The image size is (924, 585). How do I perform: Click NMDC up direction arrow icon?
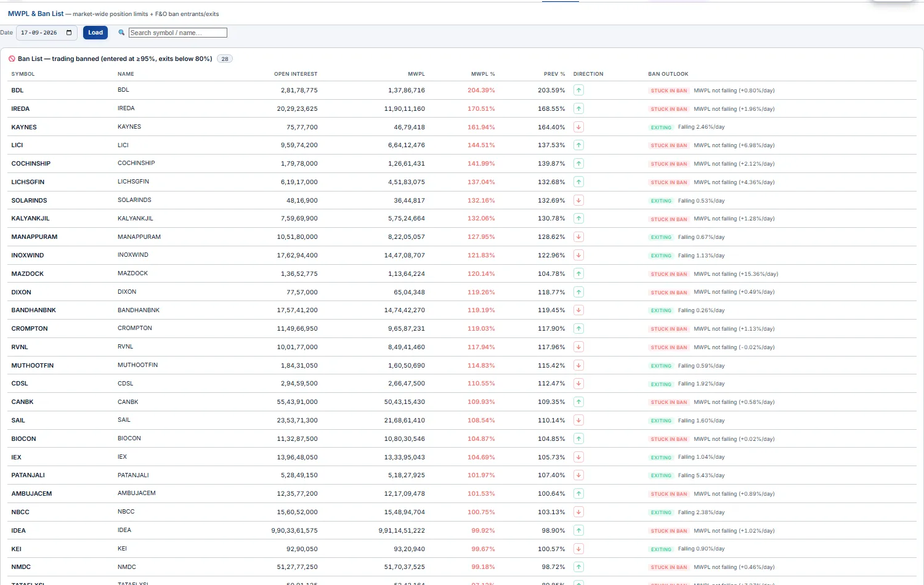[x=578, y=567]
